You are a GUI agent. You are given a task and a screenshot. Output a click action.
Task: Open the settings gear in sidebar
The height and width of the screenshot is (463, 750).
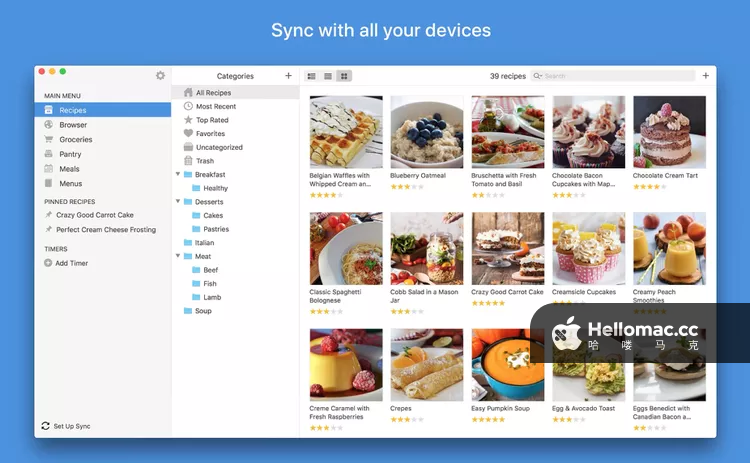coord(160,76)
